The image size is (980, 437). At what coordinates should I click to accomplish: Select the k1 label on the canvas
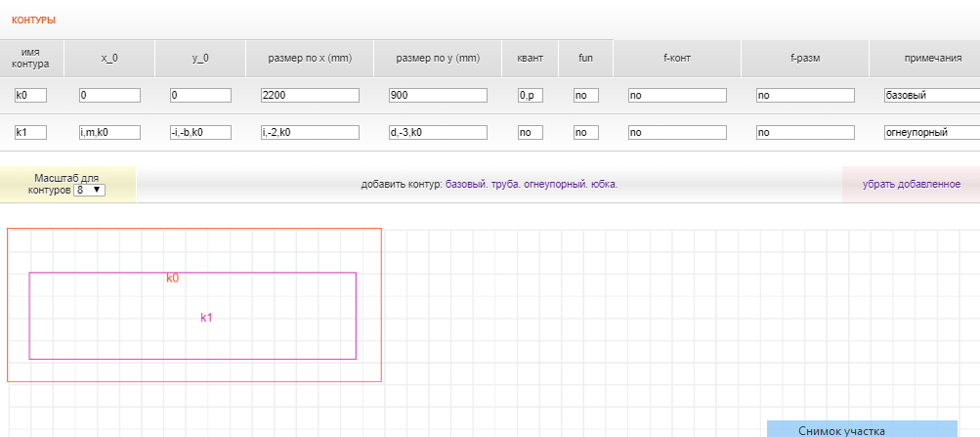pyautogui.click(x=206, y=318)
